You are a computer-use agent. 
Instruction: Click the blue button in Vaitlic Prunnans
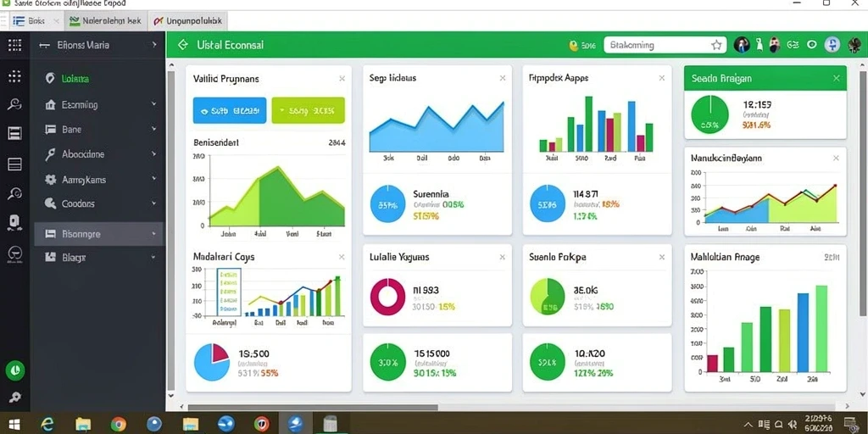point(229,111)
